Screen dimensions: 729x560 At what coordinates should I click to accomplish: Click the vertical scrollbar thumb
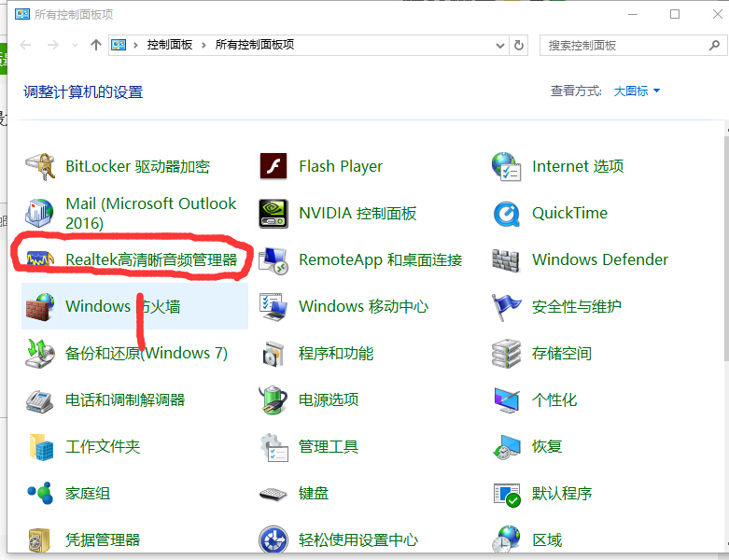point(726,248)
